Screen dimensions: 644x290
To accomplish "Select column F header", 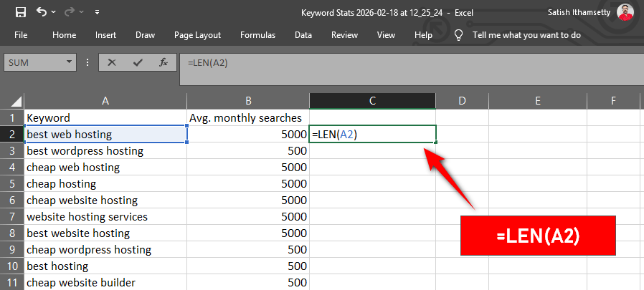I will point(614,101).
